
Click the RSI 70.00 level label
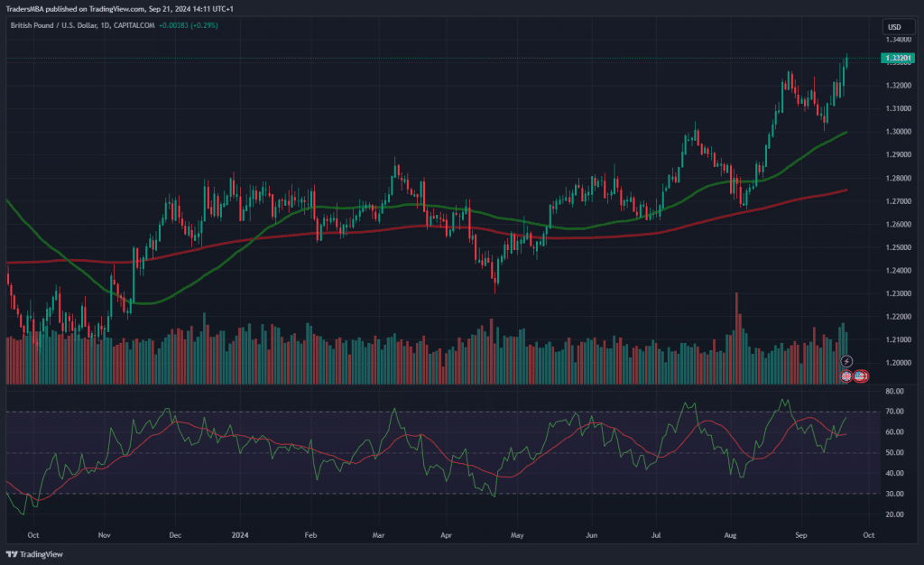[895, 412]
